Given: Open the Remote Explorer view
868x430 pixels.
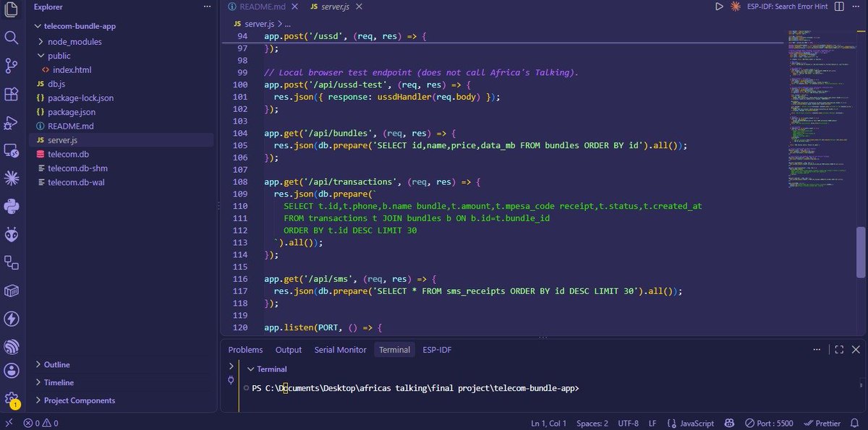Looking at the screenshot, I should point(11,150).
